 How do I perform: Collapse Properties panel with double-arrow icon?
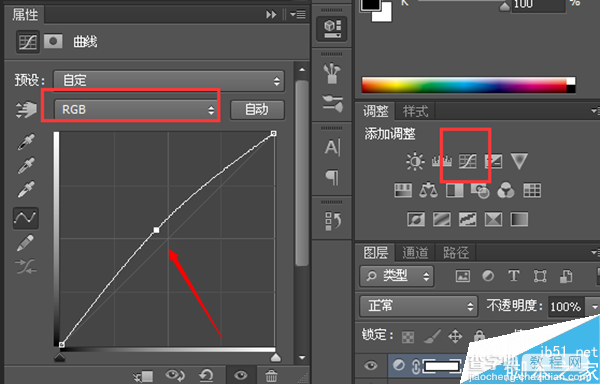(271, 15)
